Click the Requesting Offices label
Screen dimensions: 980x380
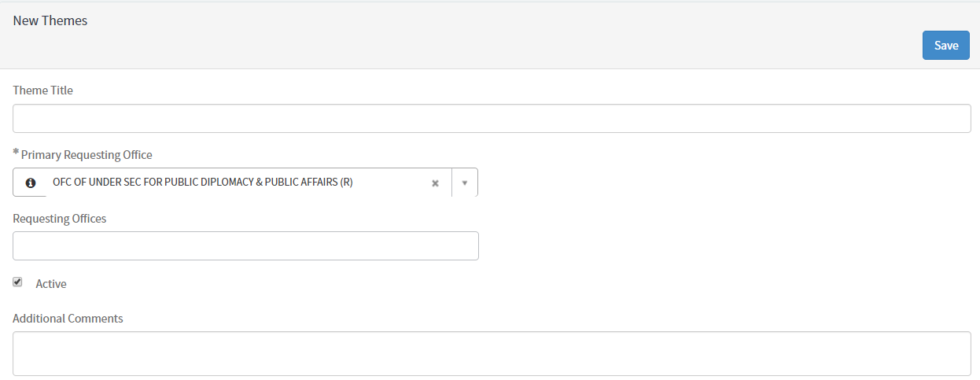tap(60, 219)
